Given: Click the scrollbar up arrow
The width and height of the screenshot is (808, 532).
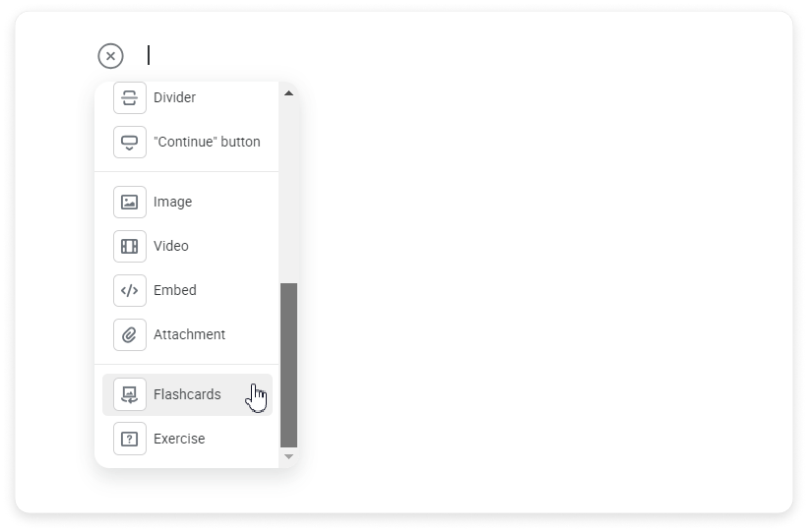Looking at the screenshot, I should (288, 93).
